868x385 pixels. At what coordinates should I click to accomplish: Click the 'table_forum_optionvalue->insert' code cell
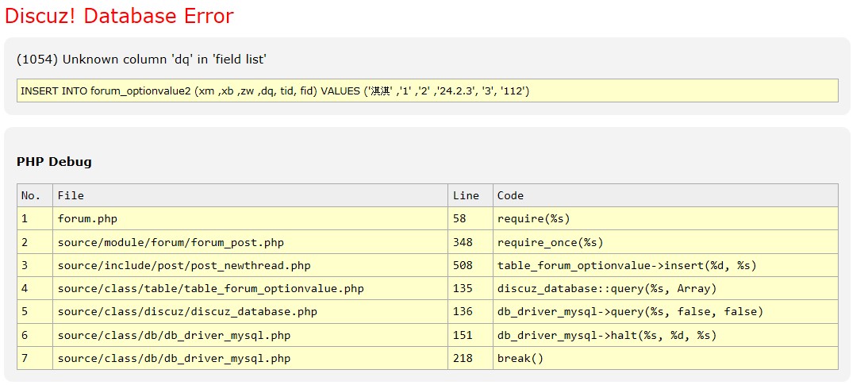[x=666, y=265]
